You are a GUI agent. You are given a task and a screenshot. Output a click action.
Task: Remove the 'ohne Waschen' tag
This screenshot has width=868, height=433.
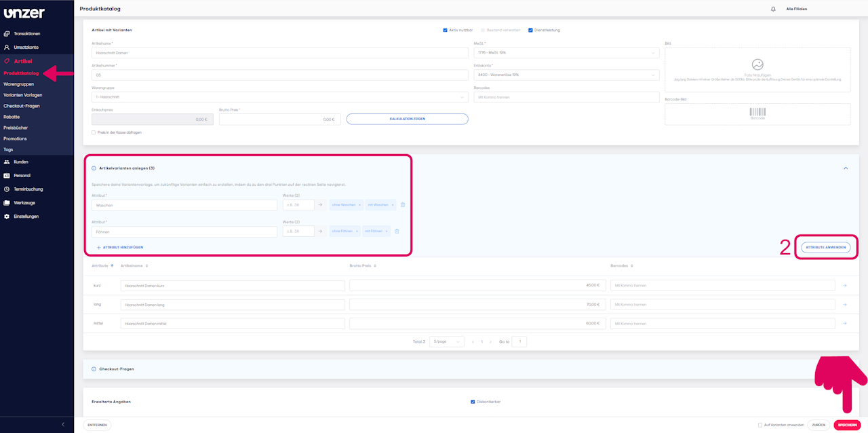[360, 204]
